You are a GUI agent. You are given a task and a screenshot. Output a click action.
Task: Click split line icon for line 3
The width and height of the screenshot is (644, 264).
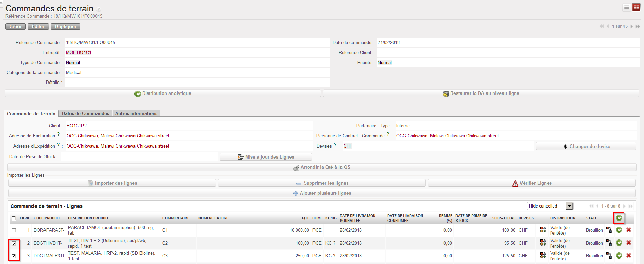point(609,256)
